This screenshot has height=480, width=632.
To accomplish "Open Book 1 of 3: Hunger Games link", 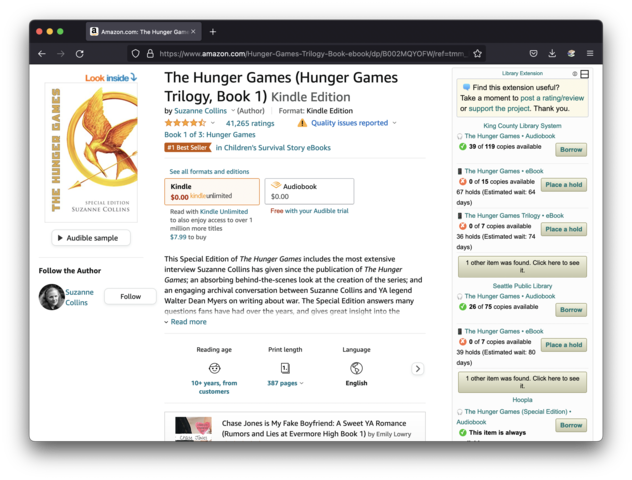I will click(x=210, y=135).
